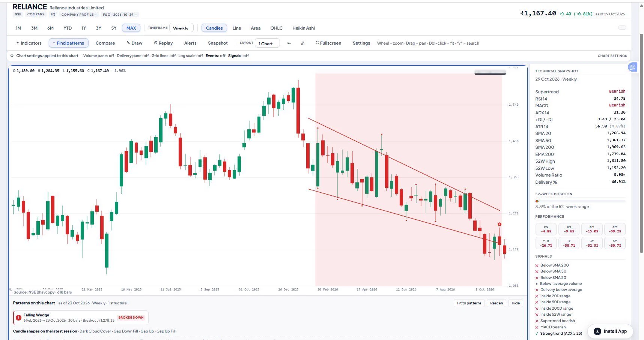Expand the F&O 2026-10-29 dropdown
Image resolution: width=644 pixels, height=340 pixels.
[120, 15]
